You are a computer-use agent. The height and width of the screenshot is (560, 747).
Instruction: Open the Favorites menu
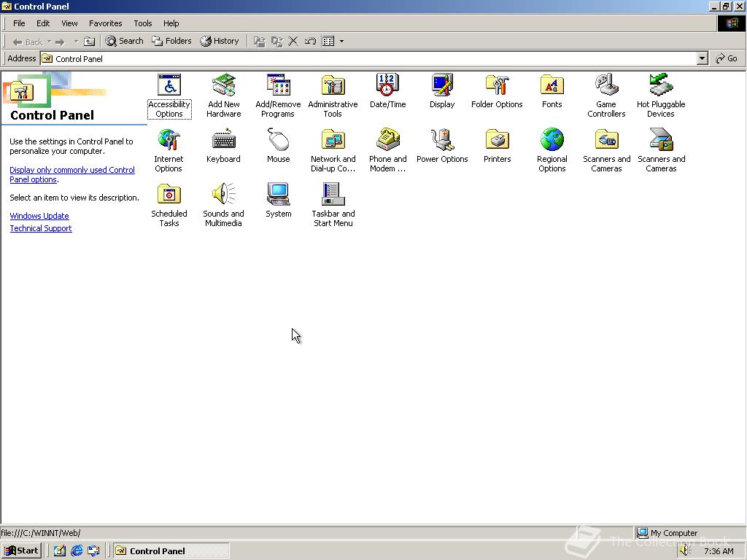(x=105, y=23)
